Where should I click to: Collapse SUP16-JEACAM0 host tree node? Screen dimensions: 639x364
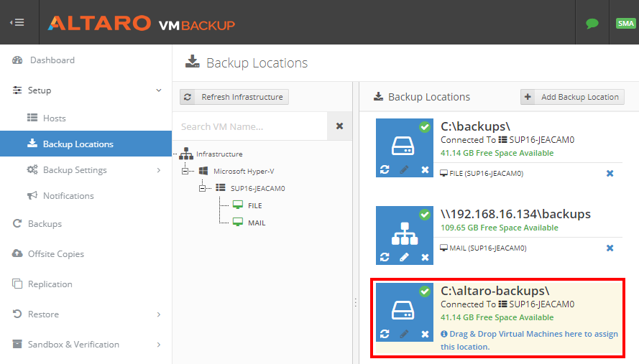(x=202, y=189)
